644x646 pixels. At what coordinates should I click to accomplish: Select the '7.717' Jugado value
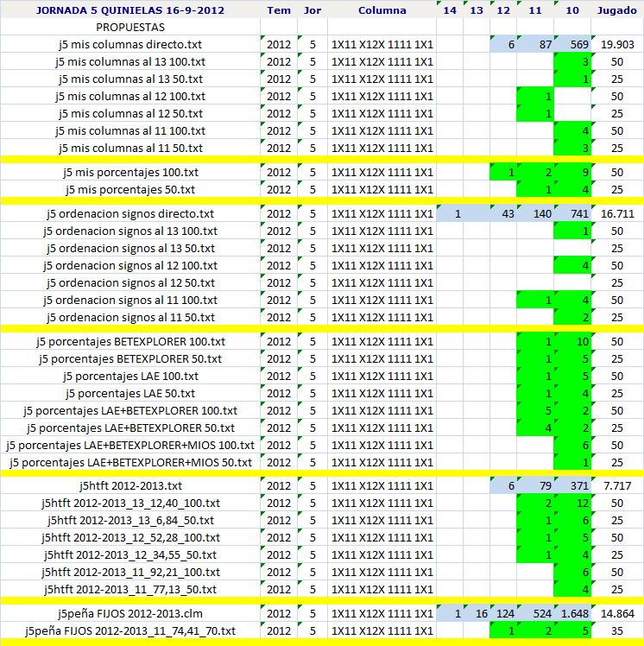[617, 485]
